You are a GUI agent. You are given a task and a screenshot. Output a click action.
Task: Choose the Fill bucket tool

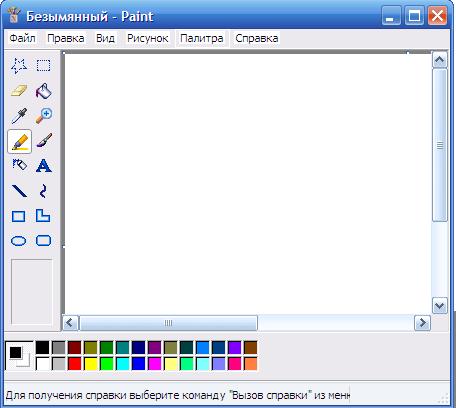(44, 91)
